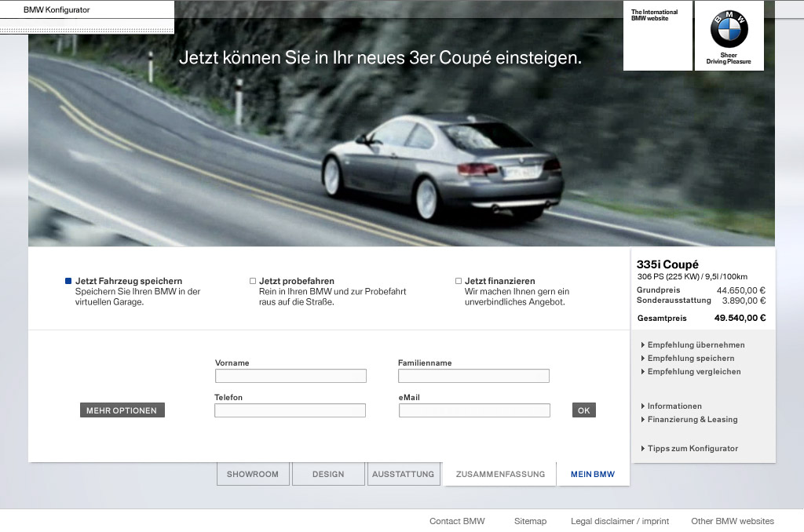Open Legal disclaimer / imprint link

(x=620, y=521)
